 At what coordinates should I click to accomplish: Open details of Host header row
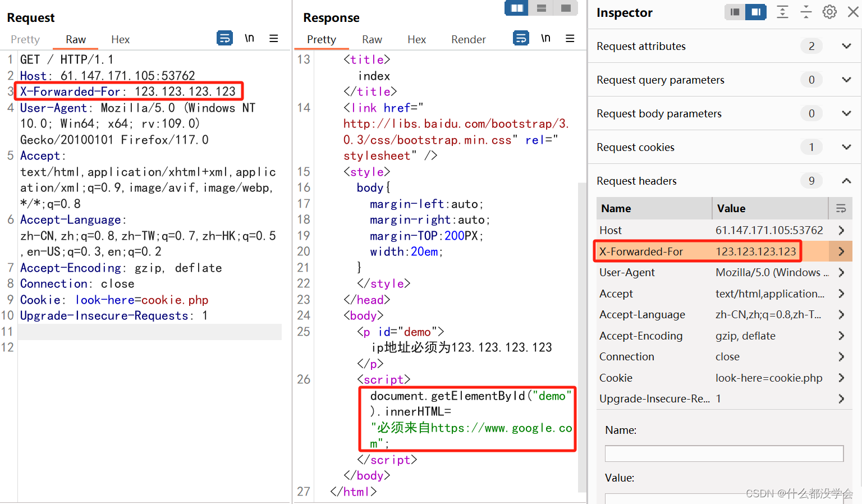(x=841, y=230)
